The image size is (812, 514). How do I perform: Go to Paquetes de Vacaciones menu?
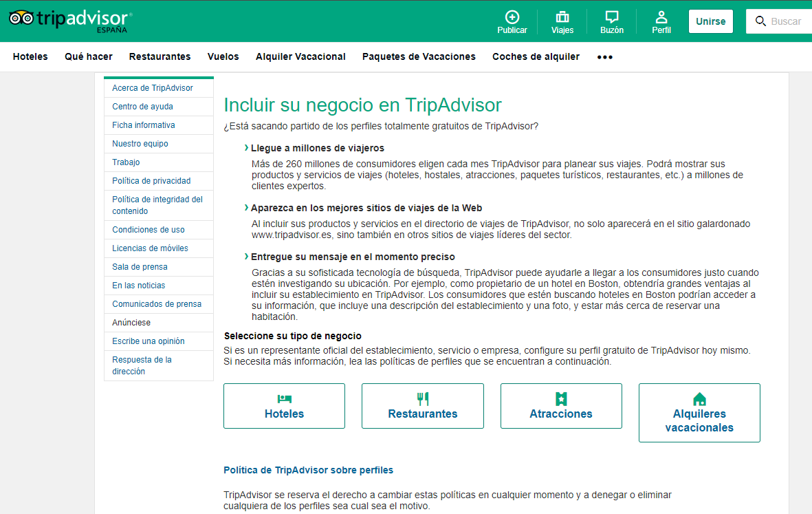[419, 56]
